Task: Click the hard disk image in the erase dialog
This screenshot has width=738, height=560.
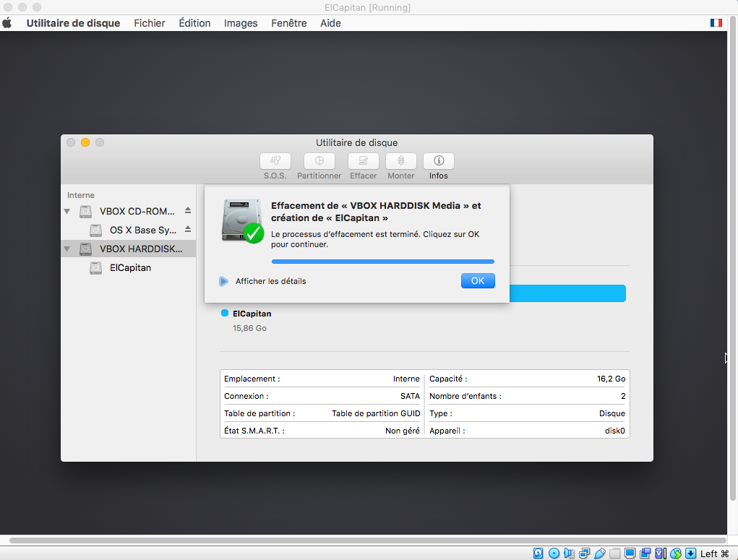Action: coord(242,220)
